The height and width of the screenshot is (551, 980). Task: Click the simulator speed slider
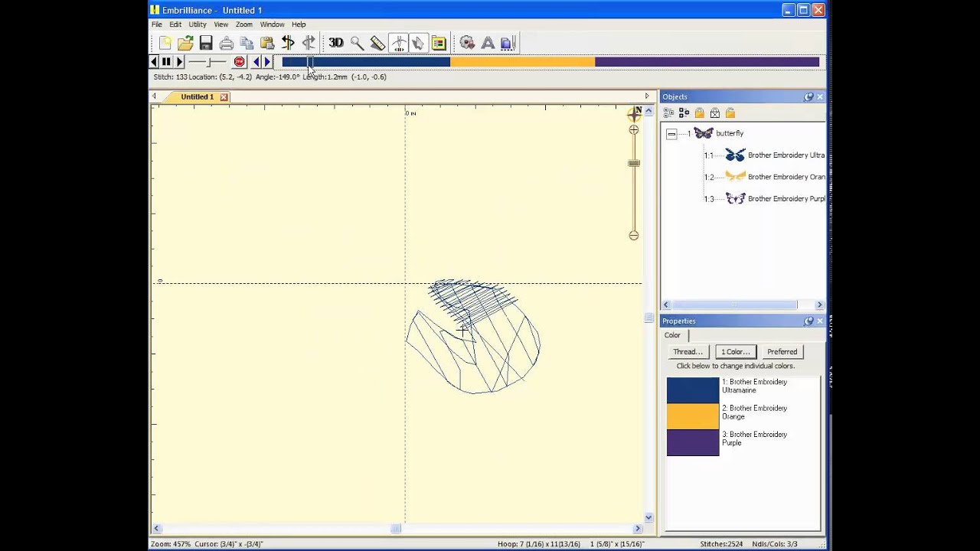[208, 62]
